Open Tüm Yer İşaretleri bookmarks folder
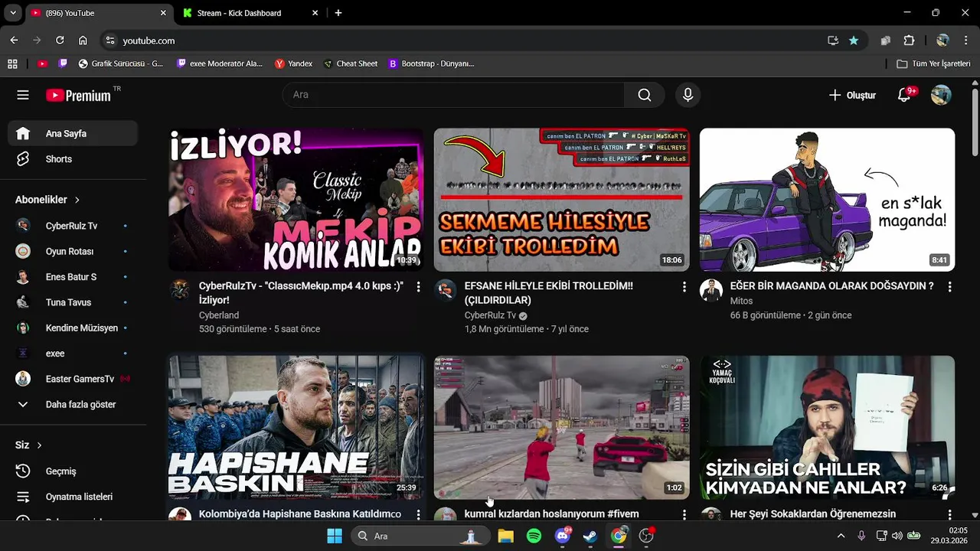 [933, 64]
